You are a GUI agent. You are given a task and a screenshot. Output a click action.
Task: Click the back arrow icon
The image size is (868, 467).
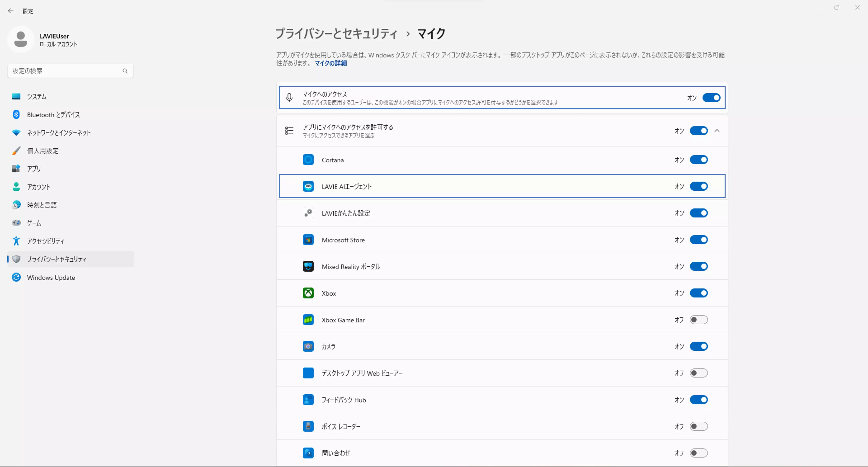pyautogui.click(x=10, y=11)
